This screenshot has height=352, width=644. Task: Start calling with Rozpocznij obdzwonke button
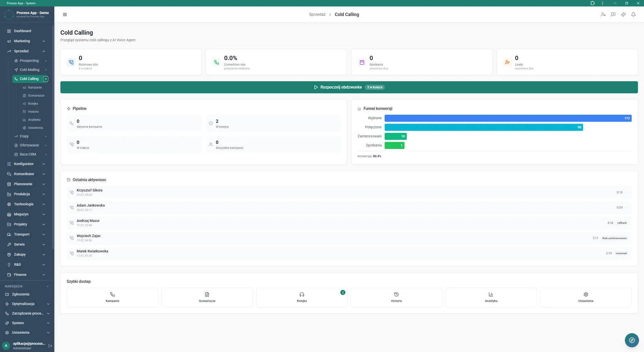pos(349,87)
